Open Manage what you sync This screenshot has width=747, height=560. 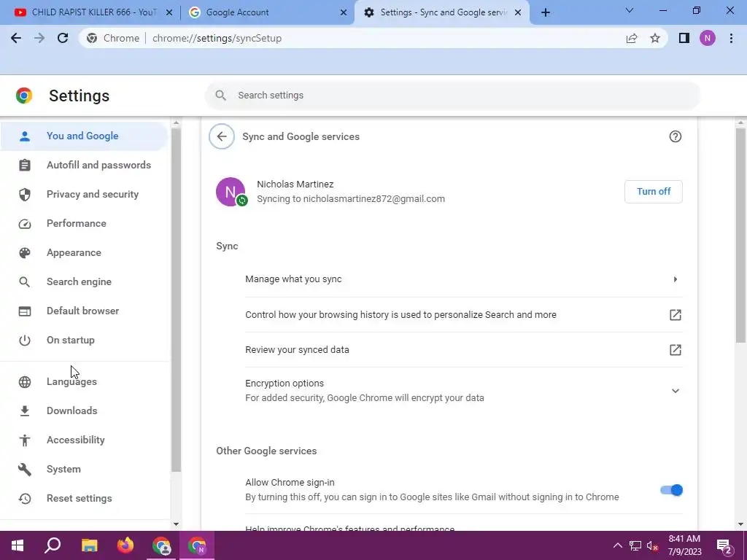tap(463, 279)
